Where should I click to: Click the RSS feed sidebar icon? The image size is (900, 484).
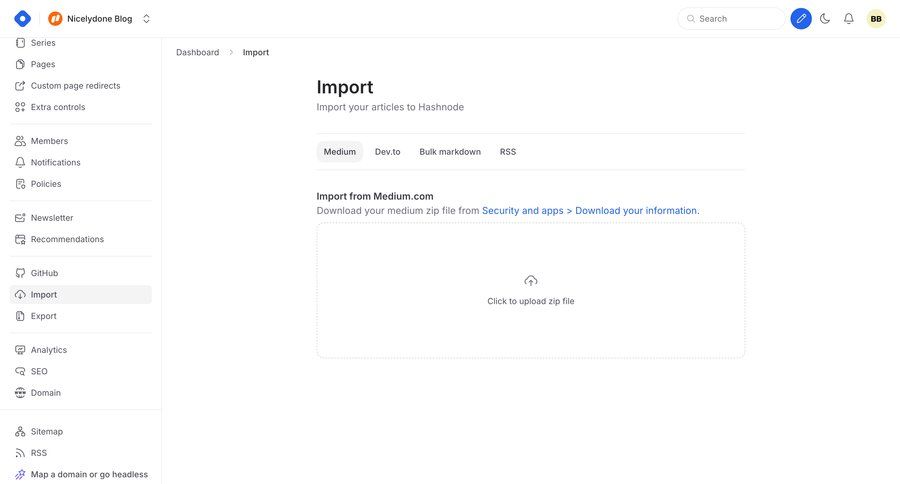(x=20, y=452)
